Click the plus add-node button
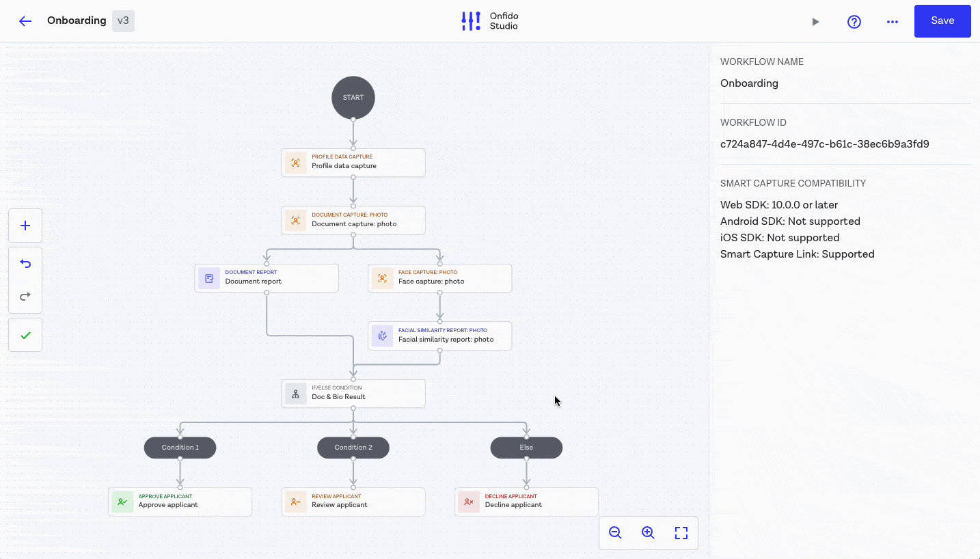 click(x=25, y=226)
